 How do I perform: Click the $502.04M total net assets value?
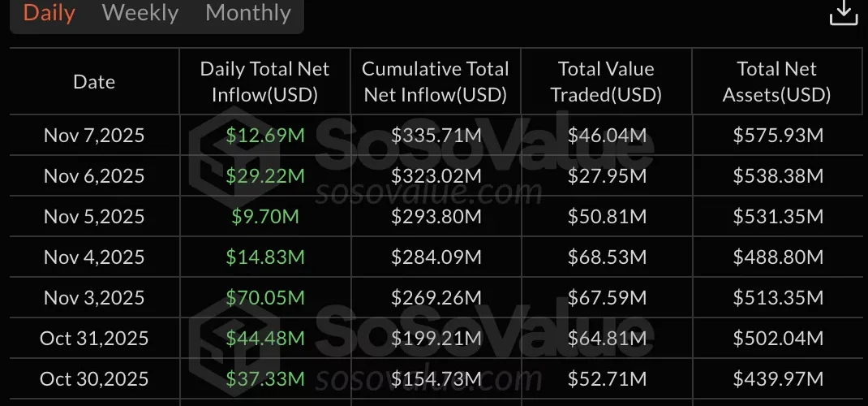pyautogui.click(x=778, y=338)
